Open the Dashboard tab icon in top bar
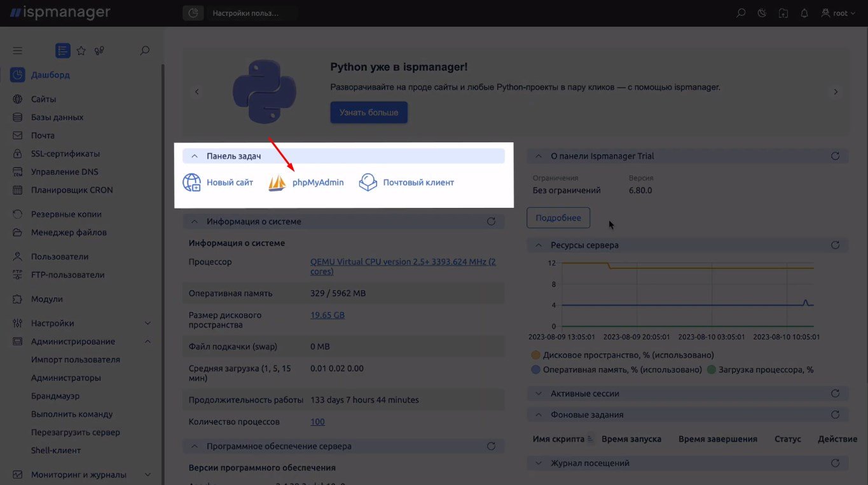Image resolution: width=868 pixels, height=485 pixels. click(x=193, y=13)
